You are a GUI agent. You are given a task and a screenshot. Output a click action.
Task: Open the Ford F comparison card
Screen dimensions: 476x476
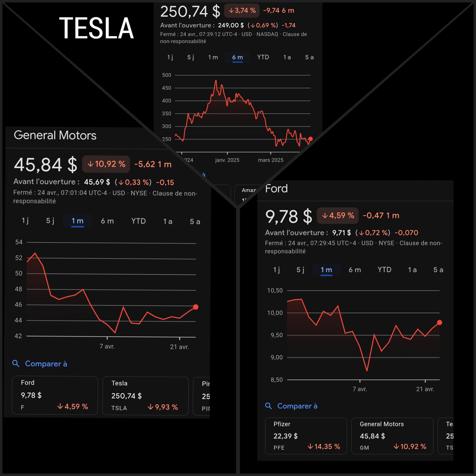(x=55, y=395)
